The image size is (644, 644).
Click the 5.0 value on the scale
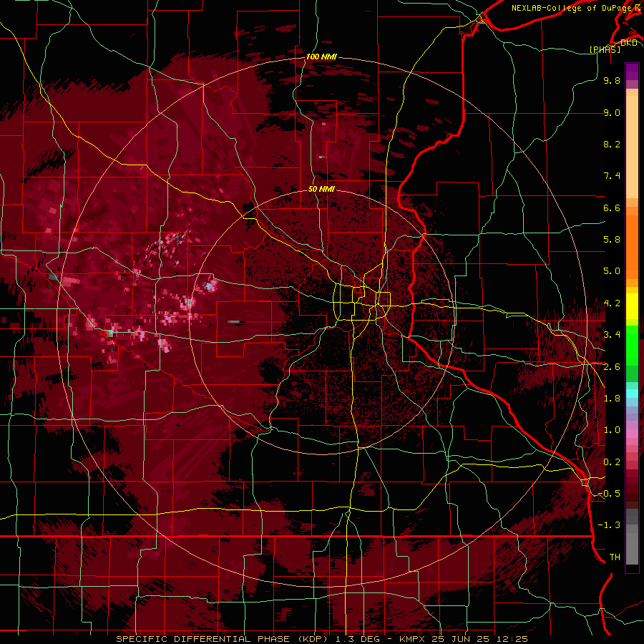[x=612, y=271]
